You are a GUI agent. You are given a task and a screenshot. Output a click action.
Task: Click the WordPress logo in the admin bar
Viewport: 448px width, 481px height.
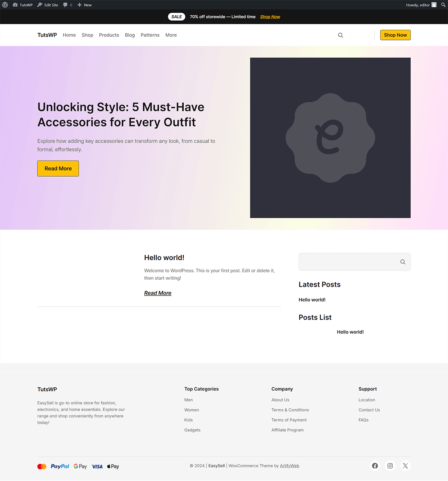5,5
